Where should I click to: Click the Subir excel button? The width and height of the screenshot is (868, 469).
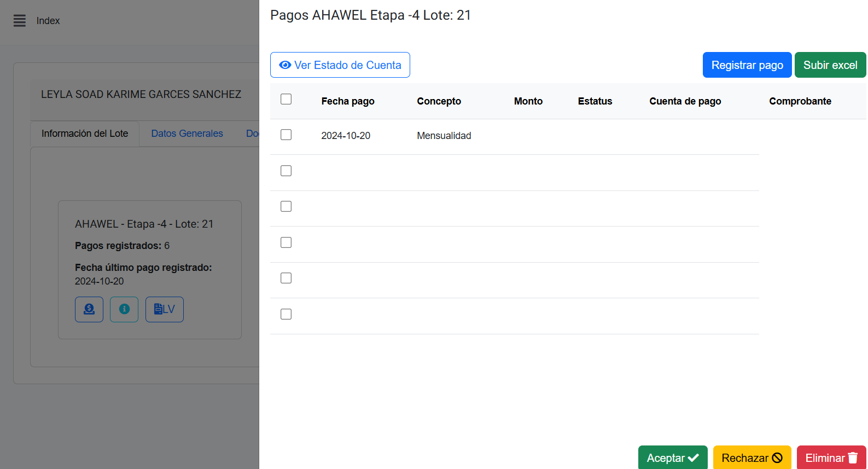[830, 65]
